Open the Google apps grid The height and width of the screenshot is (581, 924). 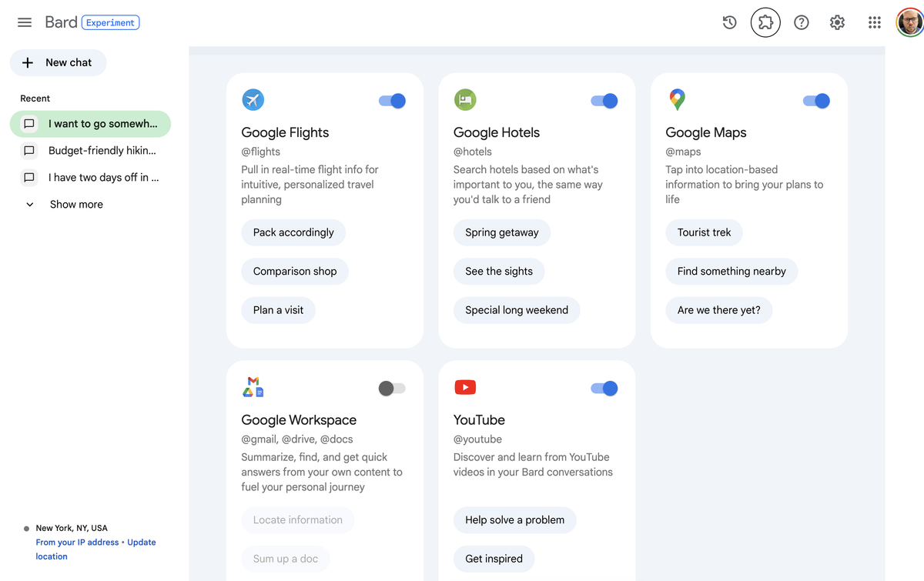coord(874,22)
